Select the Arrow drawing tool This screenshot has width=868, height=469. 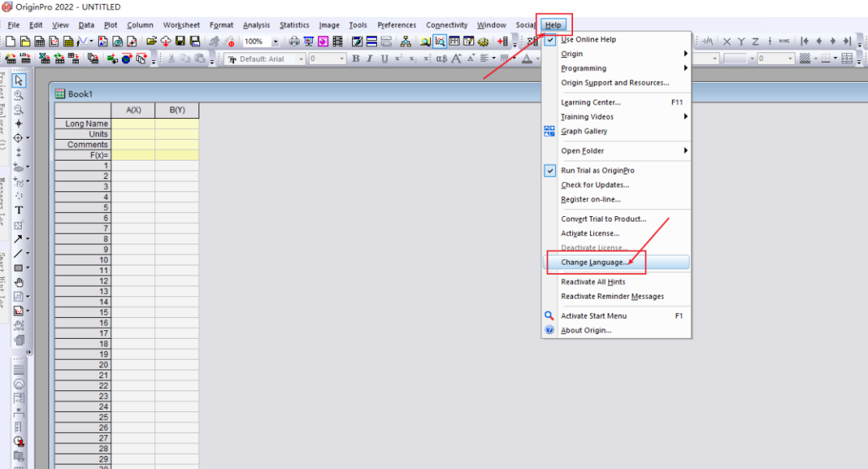click(18, 239)
